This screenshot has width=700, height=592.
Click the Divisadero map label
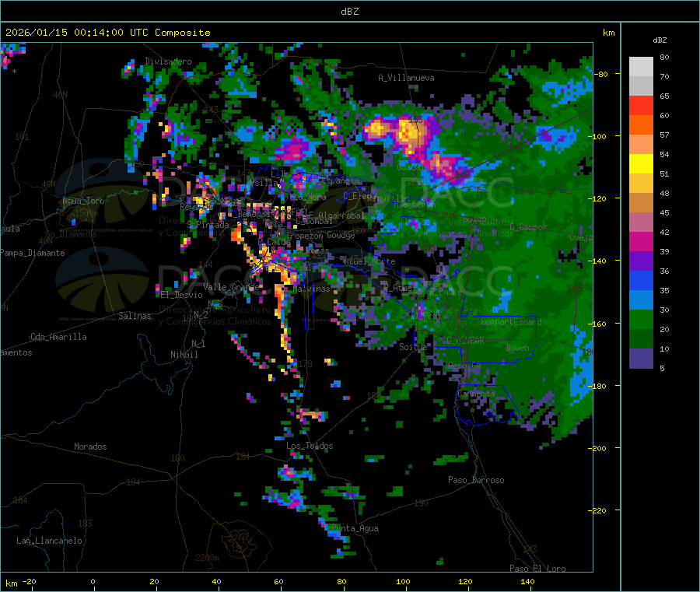tap(168, 61)
